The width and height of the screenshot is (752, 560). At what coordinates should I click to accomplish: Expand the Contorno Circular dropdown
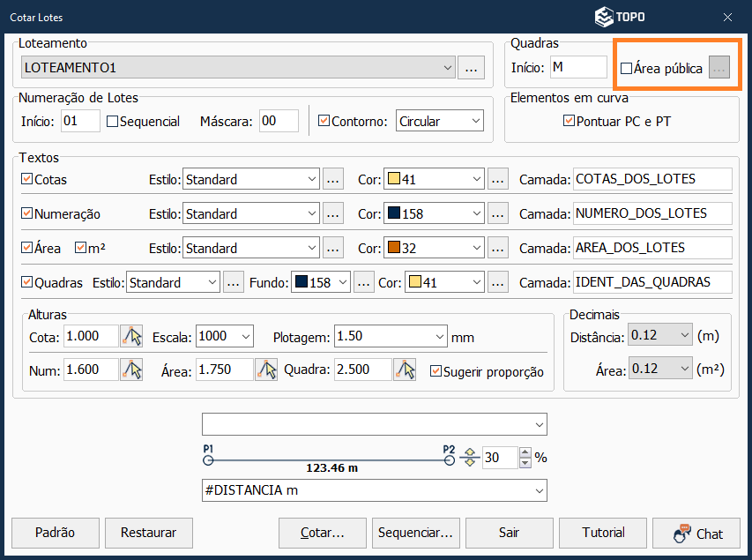point(440,122)
